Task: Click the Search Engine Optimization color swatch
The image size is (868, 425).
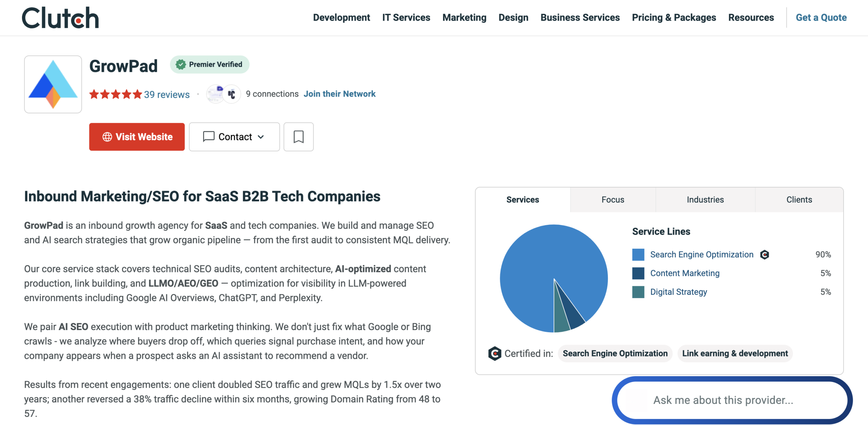Action: [x=638, y=254]
